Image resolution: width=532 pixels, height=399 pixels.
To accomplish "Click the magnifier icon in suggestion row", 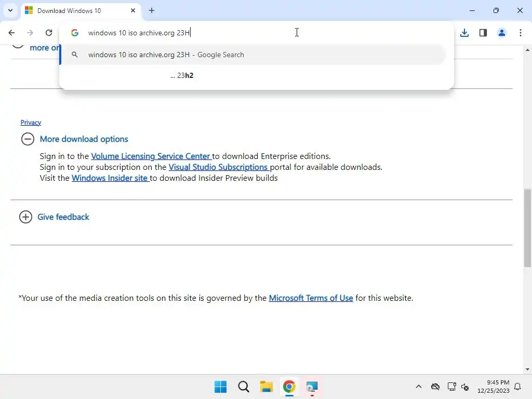I will pos(75,55).
